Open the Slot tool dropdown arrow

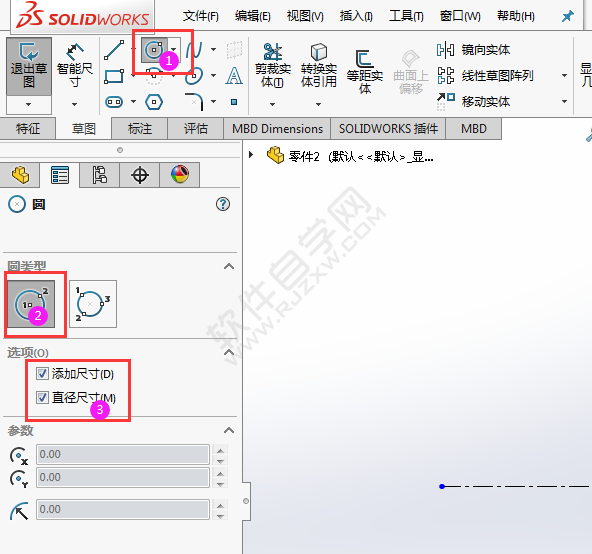tap(133, 102)
